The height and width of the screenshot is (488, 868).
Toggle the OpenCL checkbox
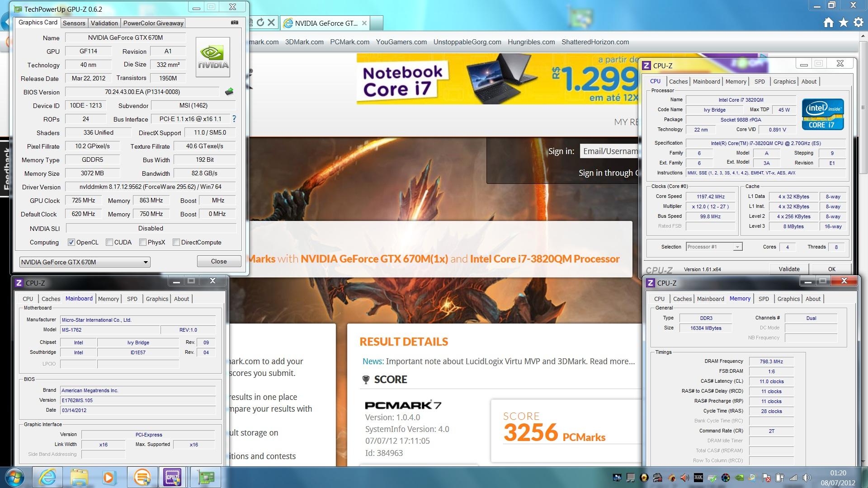click(x=71, y=242)
